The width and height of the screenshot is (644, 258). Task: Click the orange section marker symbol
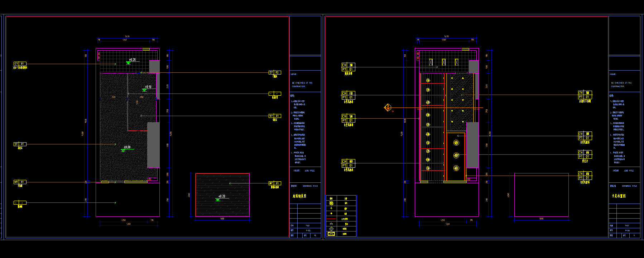pos(388,107)
